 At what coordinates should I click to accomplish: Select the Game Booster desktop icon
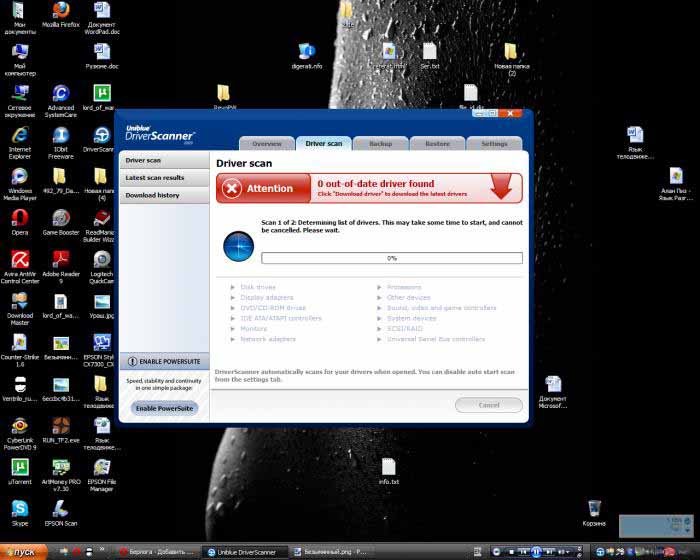(x=61, y=222)
